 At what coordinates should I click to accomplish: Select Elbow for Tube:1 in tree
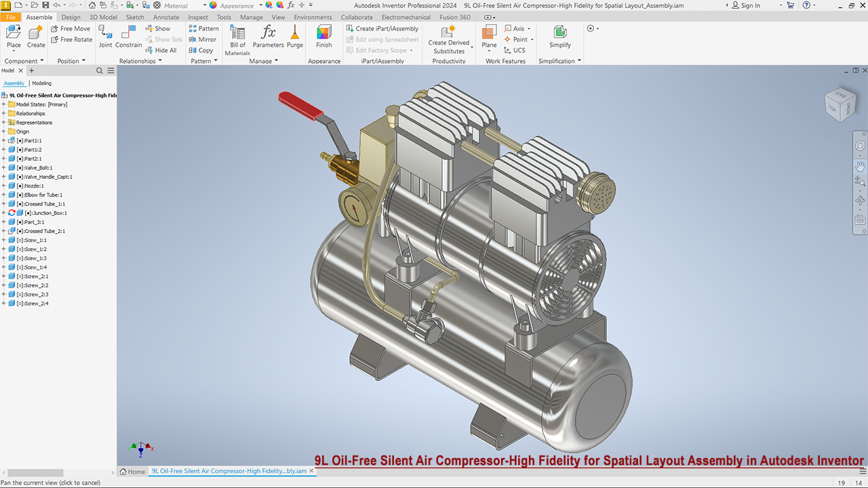click(x=35, y=195)
